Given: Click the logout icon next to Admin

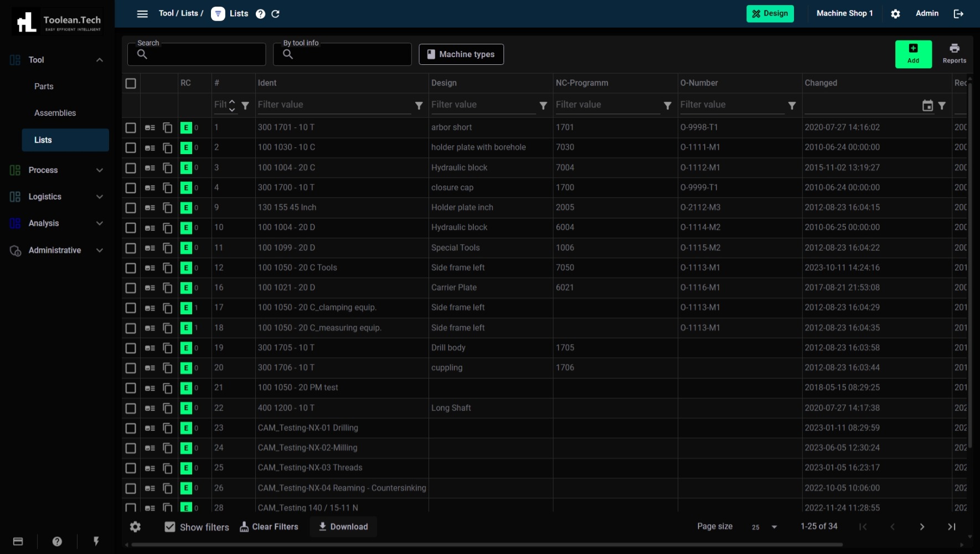Looking at the screenshot, I should click(958, 14).
